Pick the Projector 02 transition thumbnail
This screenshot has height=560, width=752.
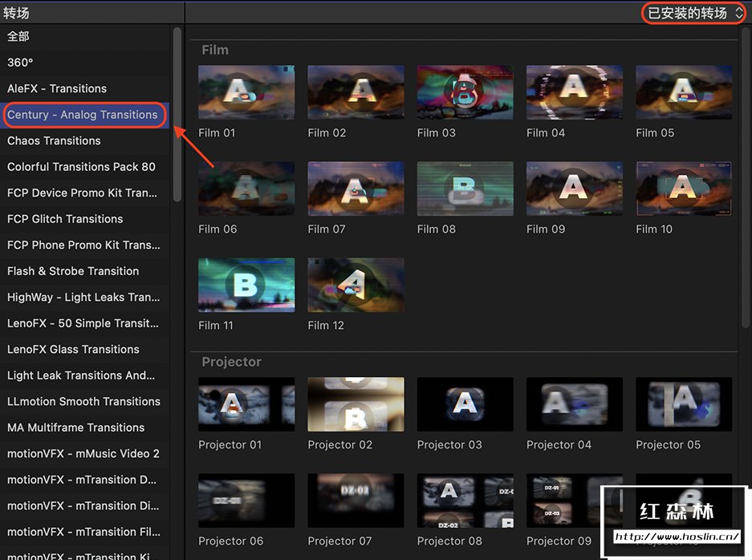tap(356, 404)
